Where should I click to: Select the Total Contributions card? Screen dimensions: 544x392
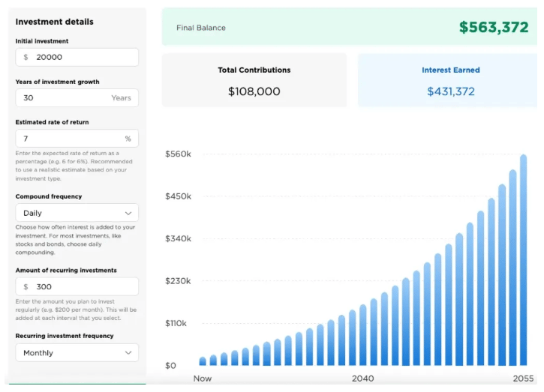click(254, 80)
